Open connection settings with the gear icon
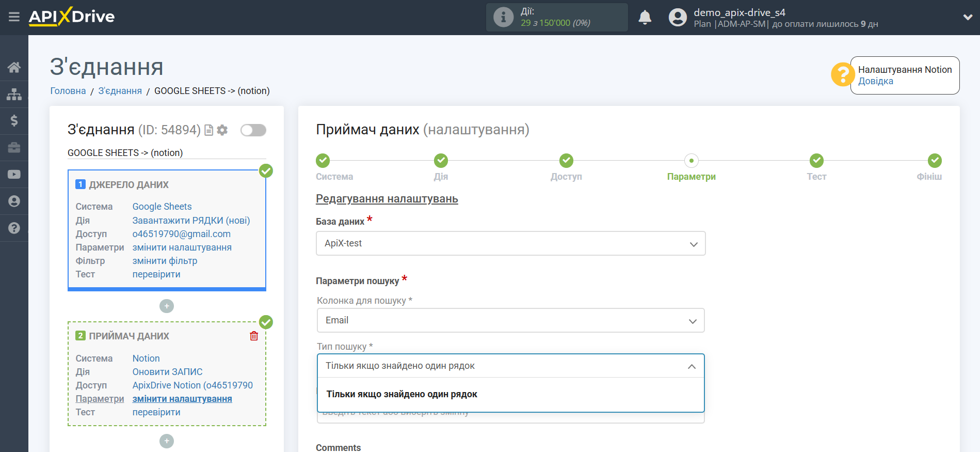The image size is (980, 452). (222, 130)
